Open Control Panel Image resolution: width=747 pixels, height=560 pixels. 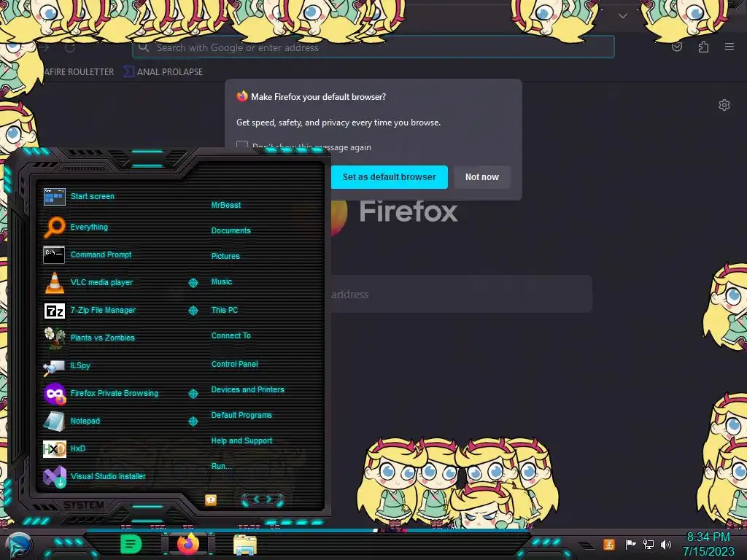click(234, 364)
